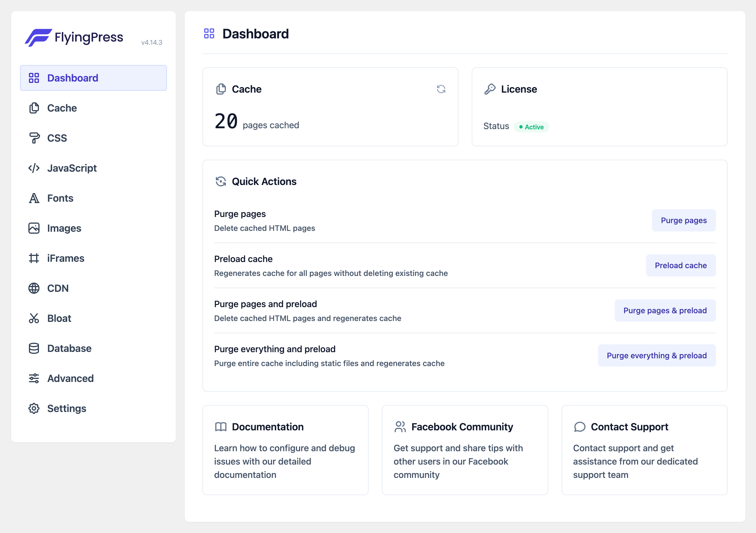Click Purge pages & preload button
The width and height of the screenshot is (756, 533).
665,310
